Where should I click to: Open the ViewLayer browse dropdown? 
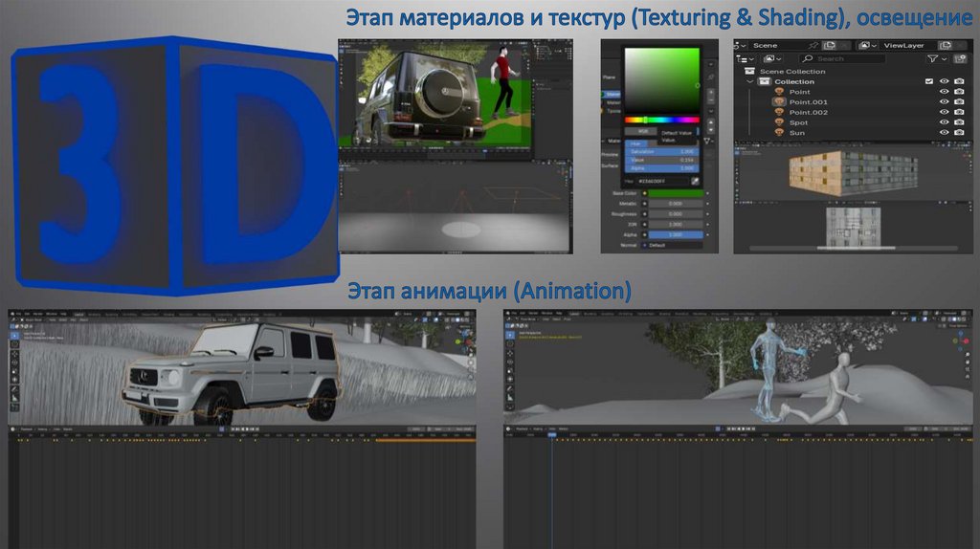pyautogui.click(x=867, y=45)
